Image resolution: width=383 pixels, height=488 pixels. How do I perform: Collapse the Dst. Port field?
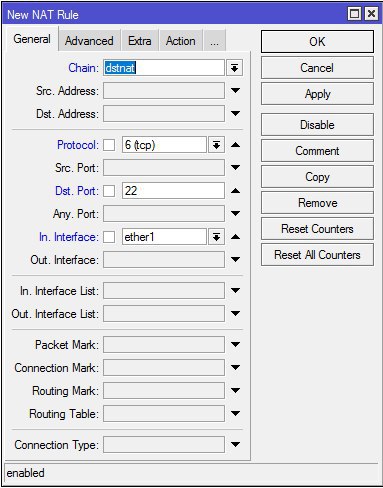tap(235, 191)
